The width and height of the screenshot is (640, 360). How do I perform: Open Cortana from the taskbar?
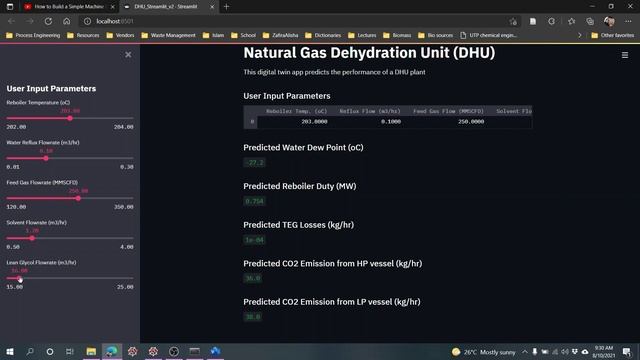pos(50,351)
